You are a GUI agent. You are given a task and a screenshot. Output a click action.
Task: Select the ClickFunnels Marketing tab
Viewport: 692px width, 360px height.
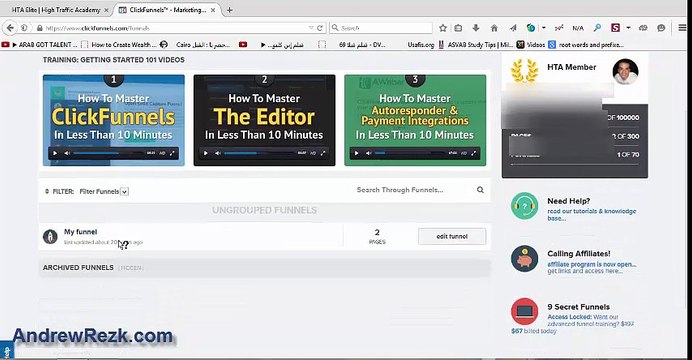(167, 10)
